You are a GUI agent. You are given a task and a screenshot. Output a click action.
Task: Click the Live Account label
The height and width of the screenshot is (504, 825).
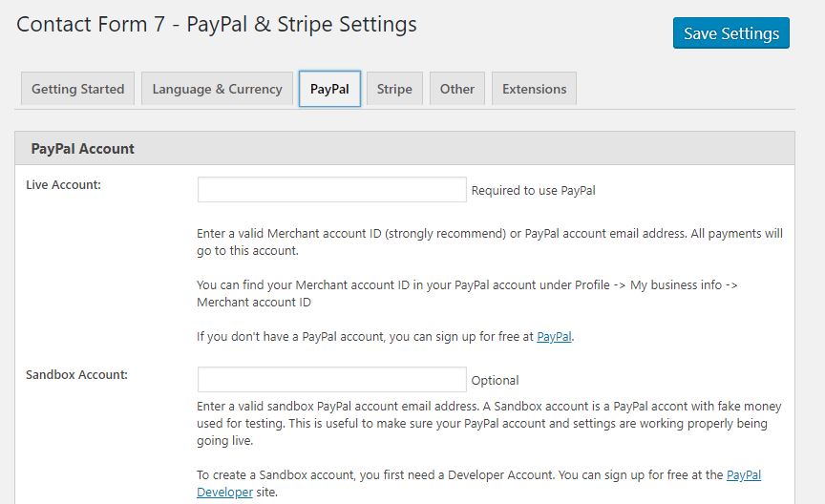(63, 184)
